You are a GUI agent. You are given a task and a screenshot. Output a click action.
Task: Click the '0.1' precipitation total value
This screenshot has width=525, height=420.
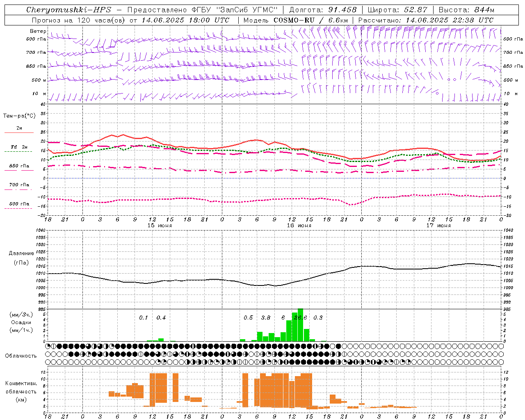point(143,318)
